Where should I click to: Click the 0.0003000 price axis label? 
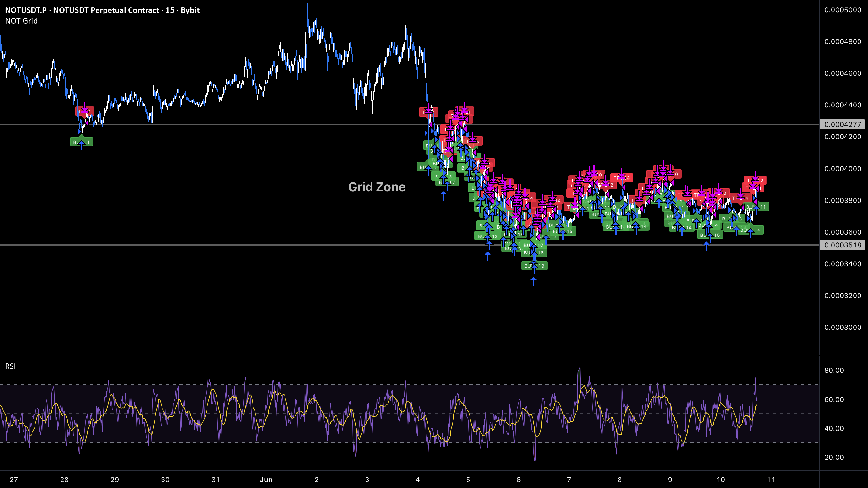pyautogui.click(x=843, y=327)
